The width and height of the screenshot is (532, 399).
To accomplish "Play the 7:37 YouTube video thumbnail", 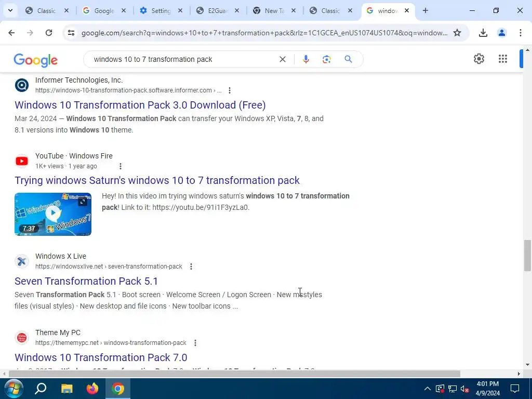I will coord(53,214).
